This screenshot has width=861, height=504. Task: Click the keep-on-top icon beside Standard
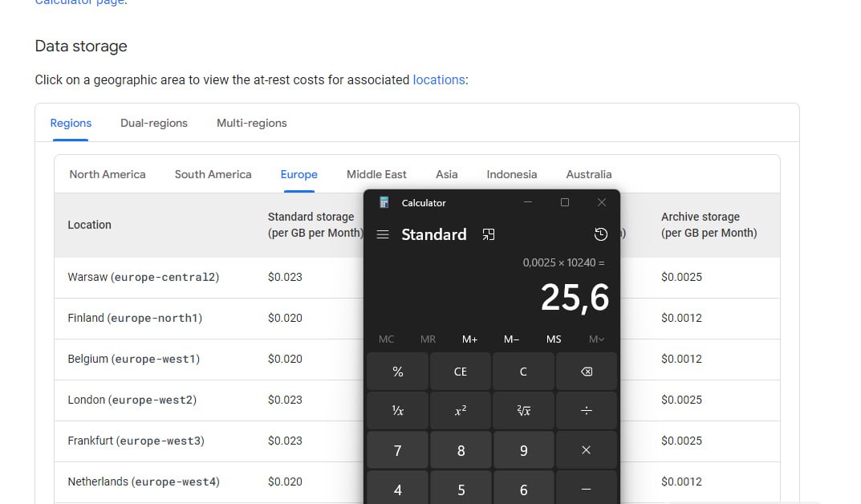pyautogui.click(x=488, y=234)
